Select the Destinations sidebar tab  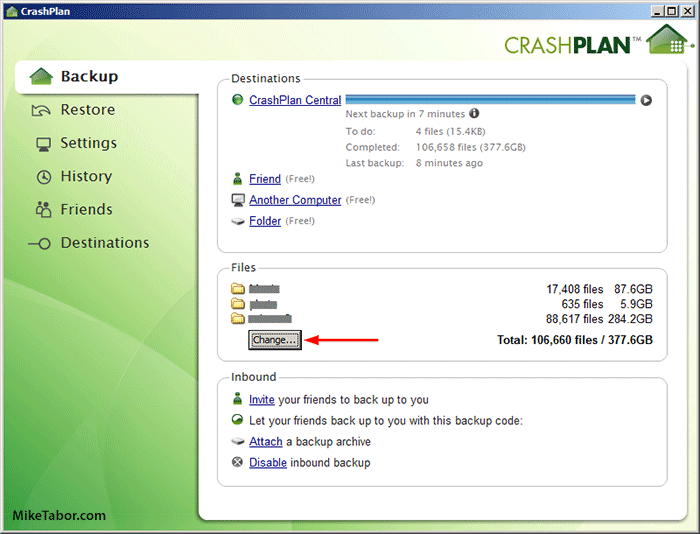pos(104,243)
